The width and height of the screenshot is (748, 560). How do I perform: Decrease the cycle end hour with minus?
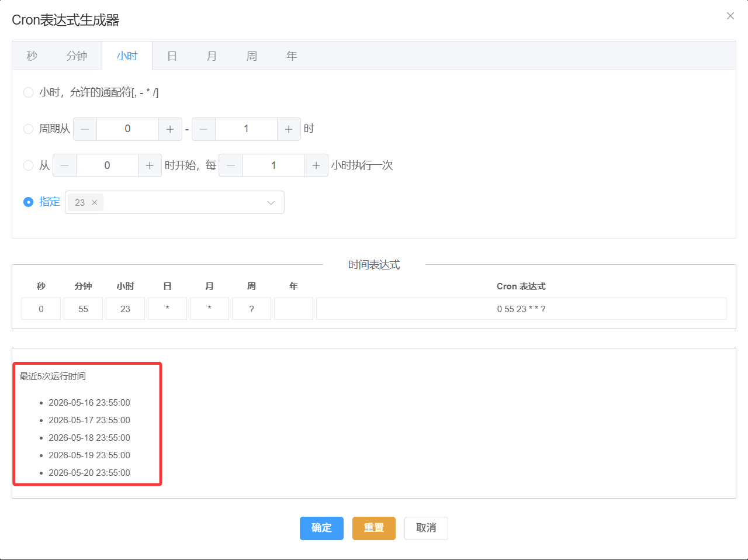(203, 129)
